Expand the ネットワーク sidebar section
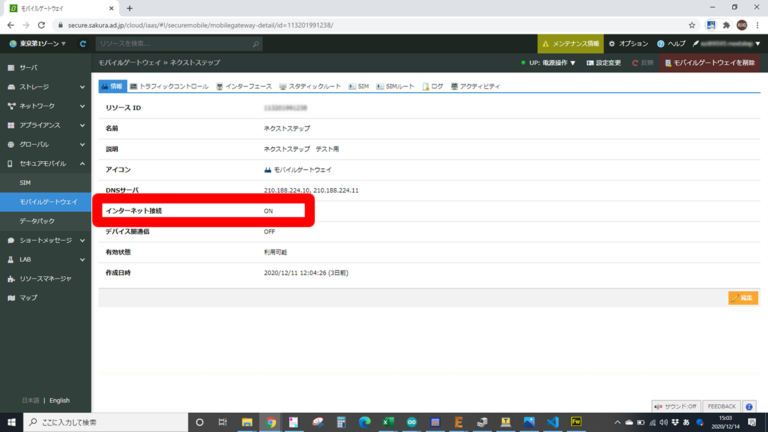Screen dimensions: 768x432 [x=45, y=106]
